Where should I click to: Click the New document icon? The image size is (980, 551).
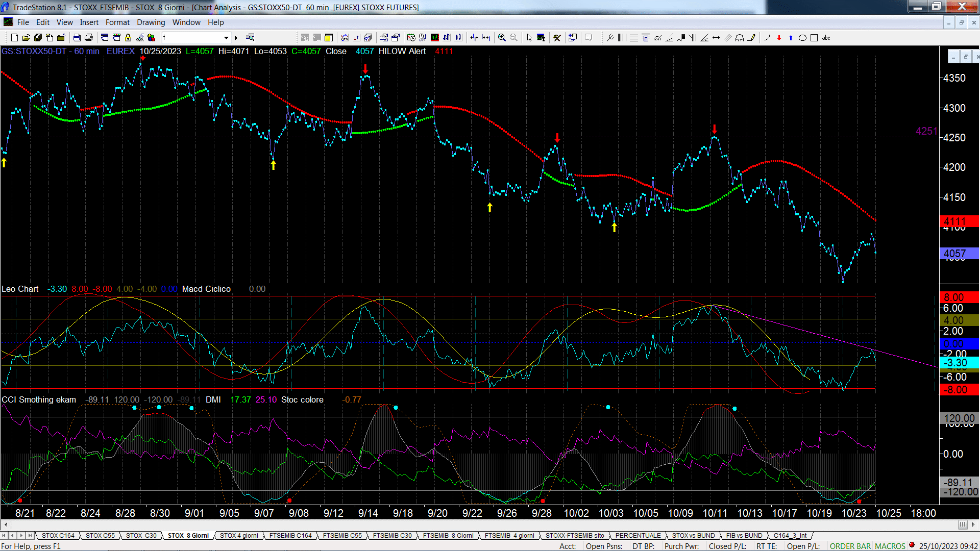pyautogui.click(x=14, y=38)
